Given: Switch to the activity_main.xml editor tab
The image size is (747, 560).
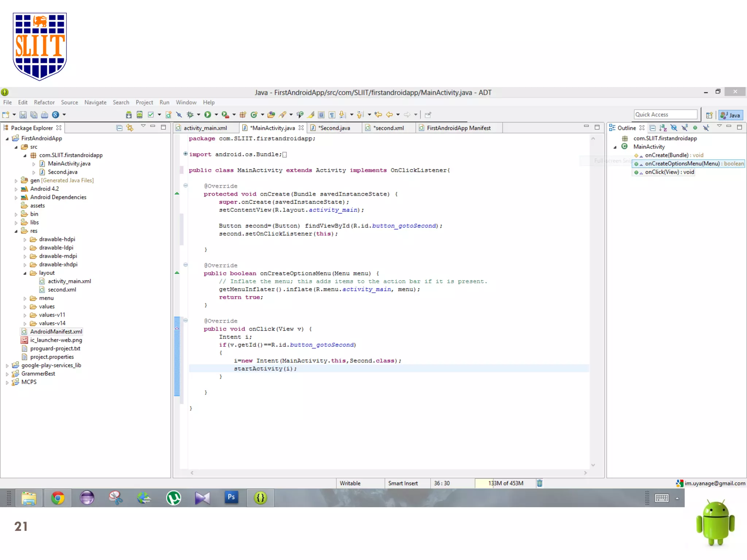Looking at the screenshot, I should (205, 128).
